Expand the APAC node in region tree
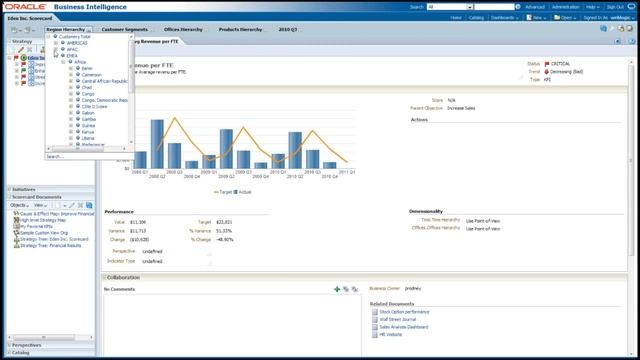This screenshot has width=640, height=360. (56, 49)
